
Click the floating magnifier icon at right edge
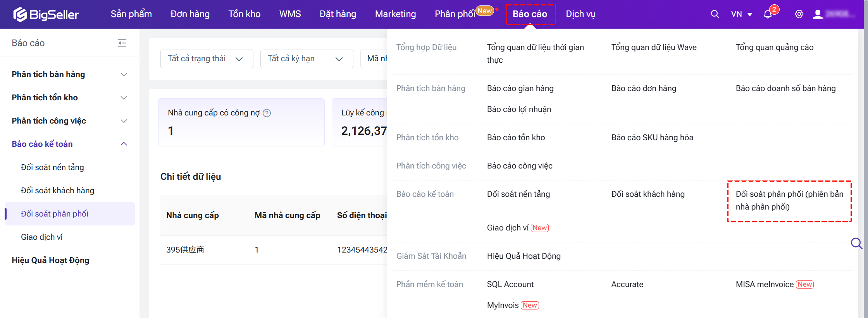pyautogui.click(x=856, y=243)
